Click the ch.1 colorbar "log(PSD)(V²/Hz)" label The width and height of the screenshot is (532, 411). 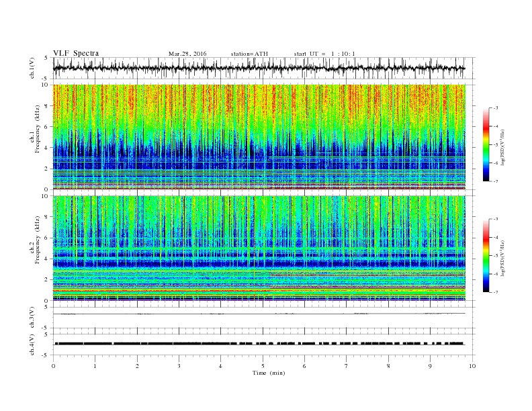(x=502, y=147)
